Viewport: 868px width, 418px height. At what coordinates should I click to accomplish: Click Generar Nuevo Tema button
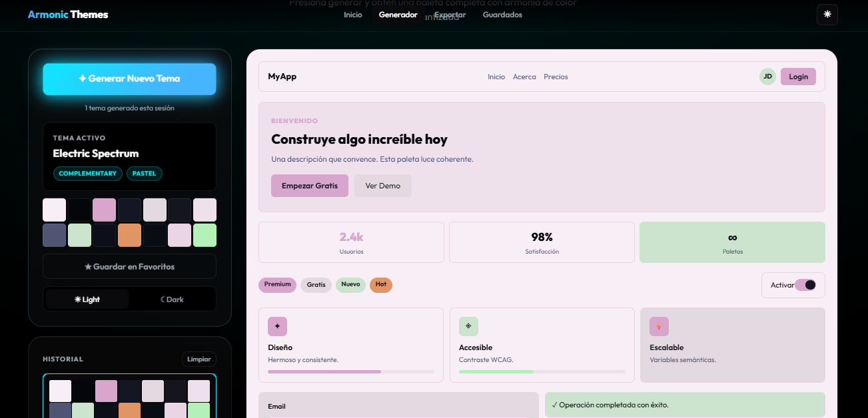(129, 79)
